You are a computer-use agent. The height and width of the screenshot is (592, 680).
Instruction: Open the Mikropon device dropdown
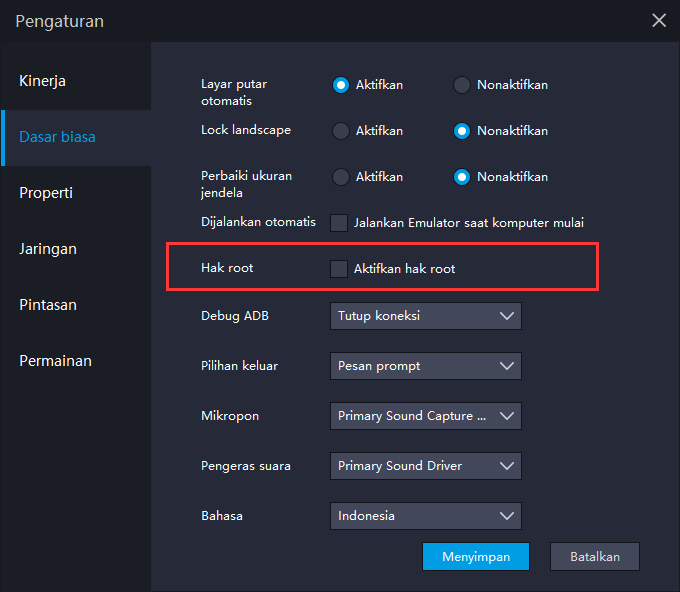coord(425,416)
